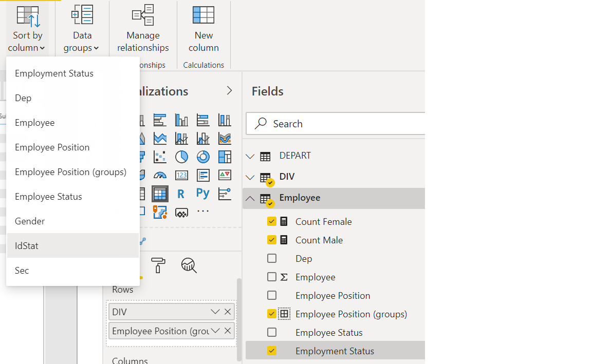This screenshot has width=592, height=364.
Task: Select the ribbon chart visual
Action: pos(225,139)
